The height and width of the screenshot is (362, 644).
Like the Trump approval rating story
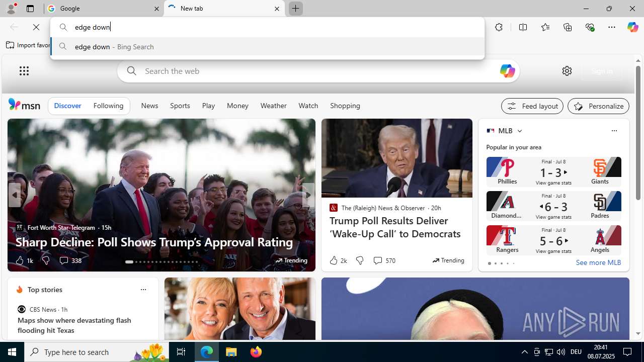coord(23,260)
